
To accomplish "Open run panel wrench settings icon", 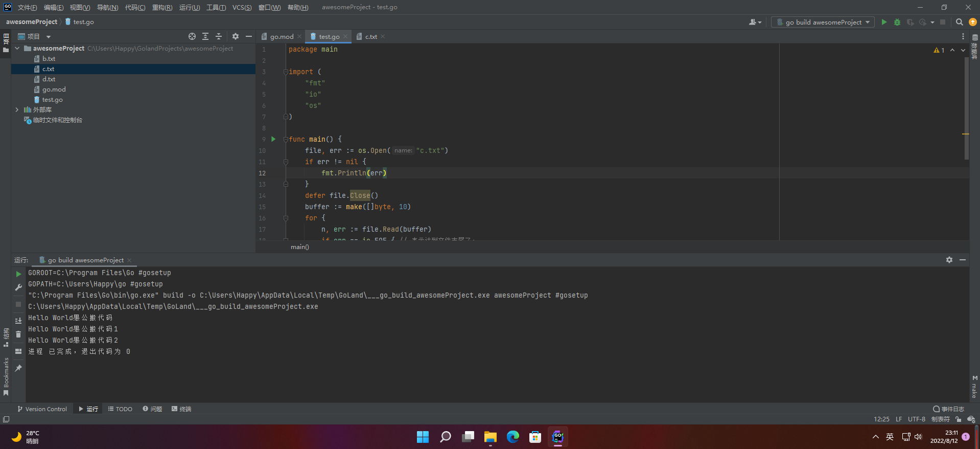I will click(18, 287).
